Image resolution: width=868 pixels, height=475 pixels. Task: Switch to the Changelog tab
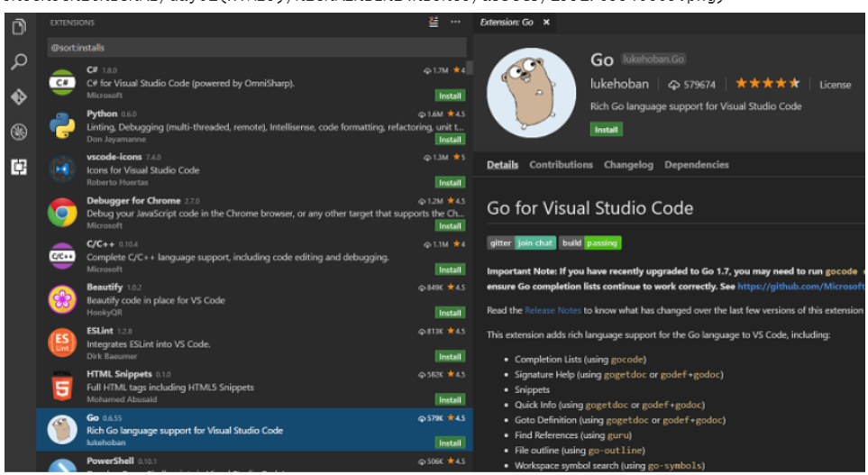(x=628, y=165)
